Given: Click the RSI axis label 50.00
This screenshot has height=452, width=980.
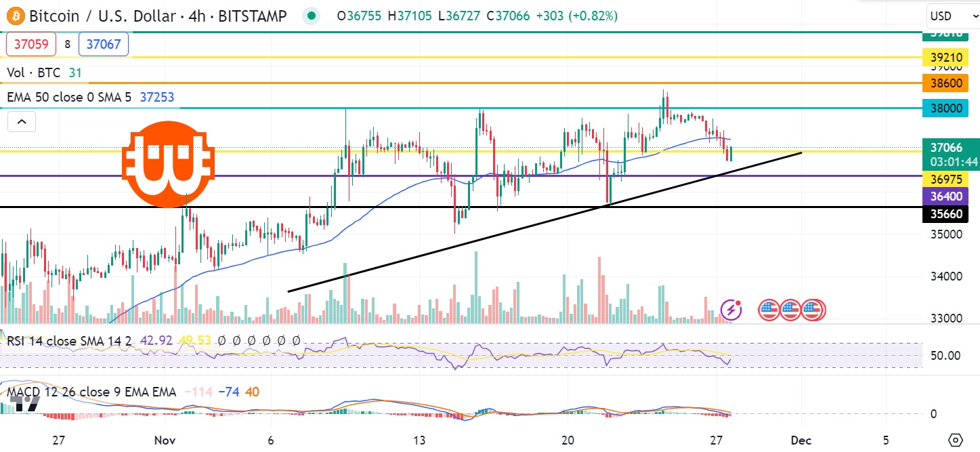Looking at the screenshot, I should click(x=947, y=356).
